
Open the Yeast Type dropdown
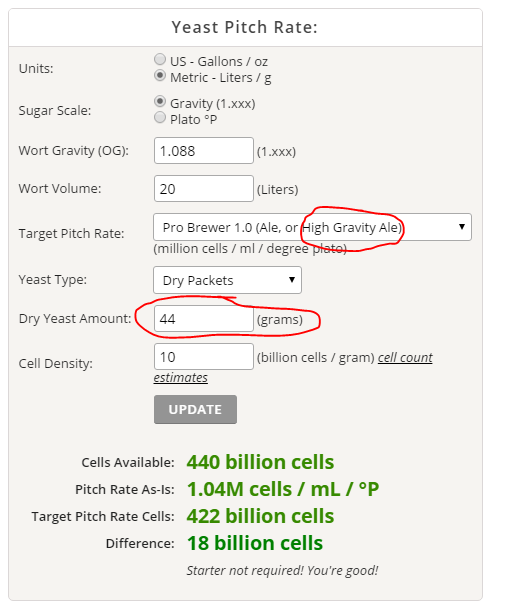227,280
